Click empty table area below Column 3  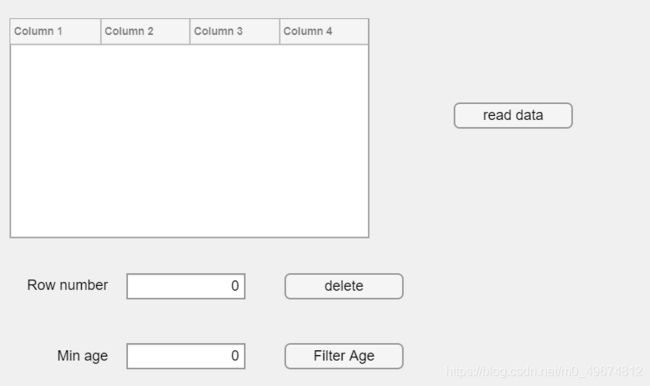coord(235,141)
